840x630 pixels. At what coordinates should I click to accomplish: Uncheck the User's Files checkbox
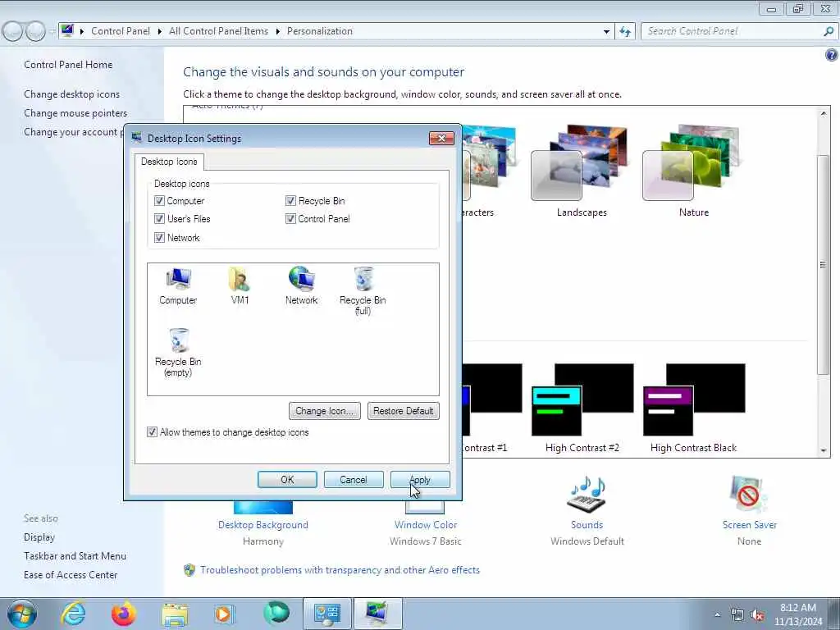pyautogui.click(x=159, y=218)
